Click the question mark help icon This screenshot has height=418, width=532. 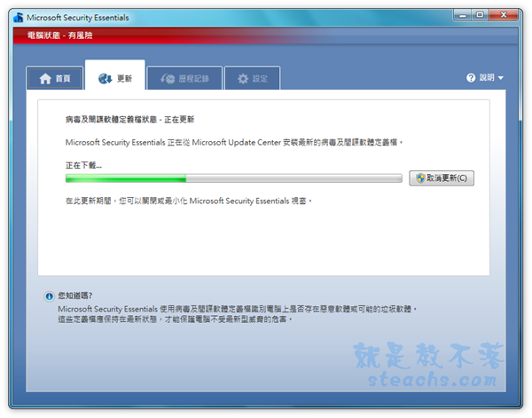pos(471,78)
